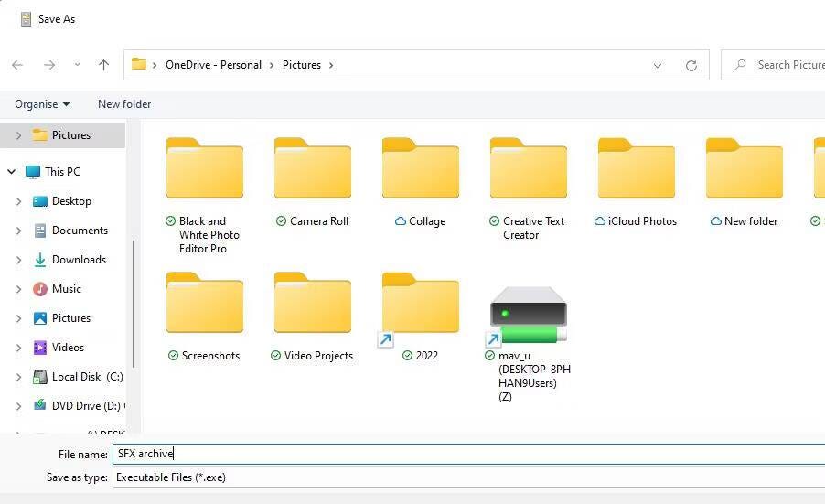Screen dimensions: 825x504
Task: Open the Organise menu
Action: click(42, 104)
